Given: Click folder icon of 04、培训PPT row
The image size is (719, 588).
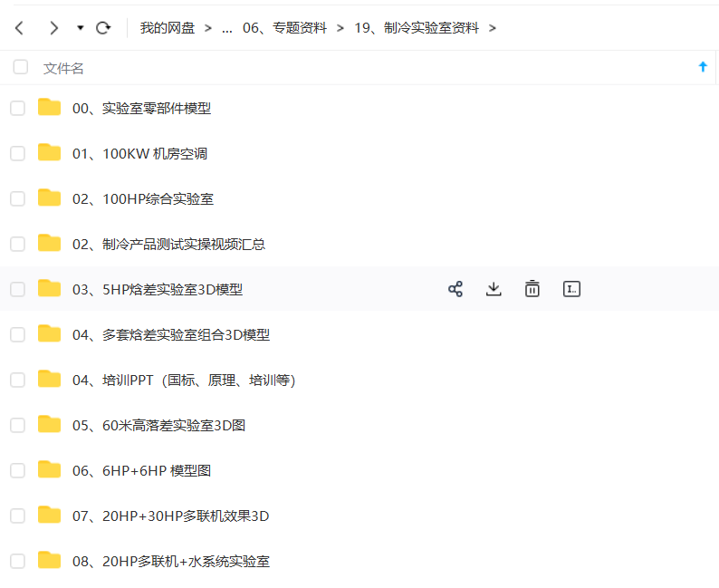Looking at the screenshot, I should [x=49, y=379].
